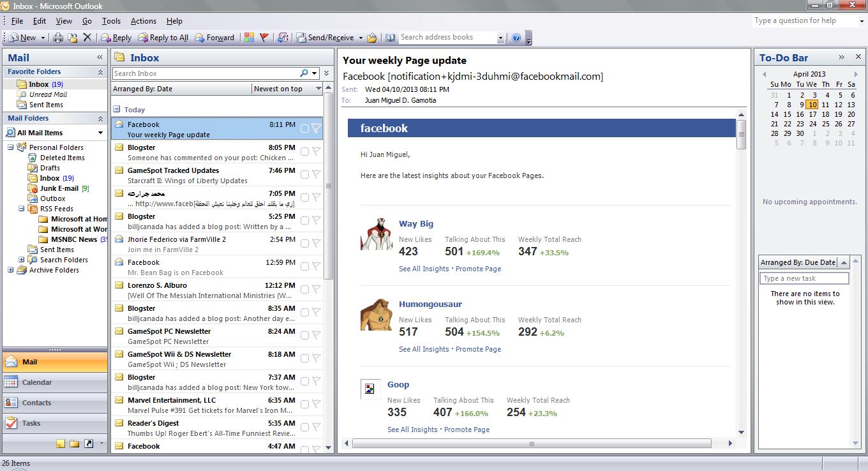The height and width of the screenshot is (471, 868).
Task: Open Shortcuts icon in navigation pane
Action: [x=89, y=444]
